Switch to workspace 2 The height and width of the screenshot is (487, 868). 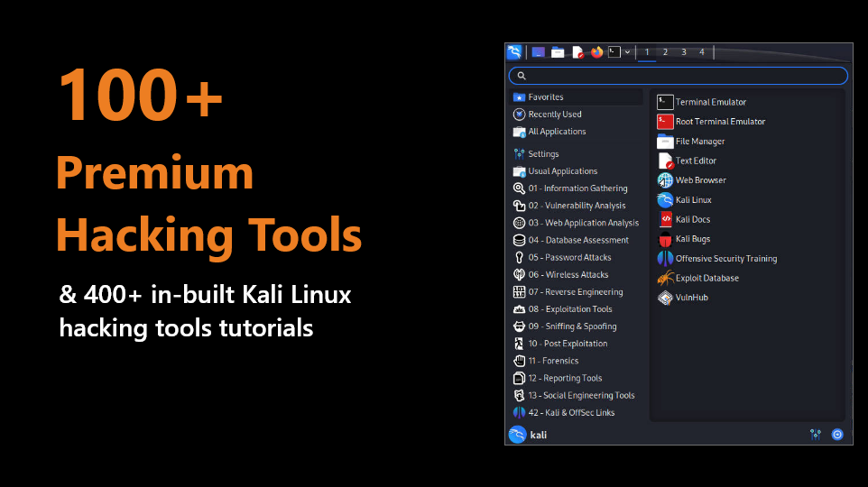[x=665, y=52]
